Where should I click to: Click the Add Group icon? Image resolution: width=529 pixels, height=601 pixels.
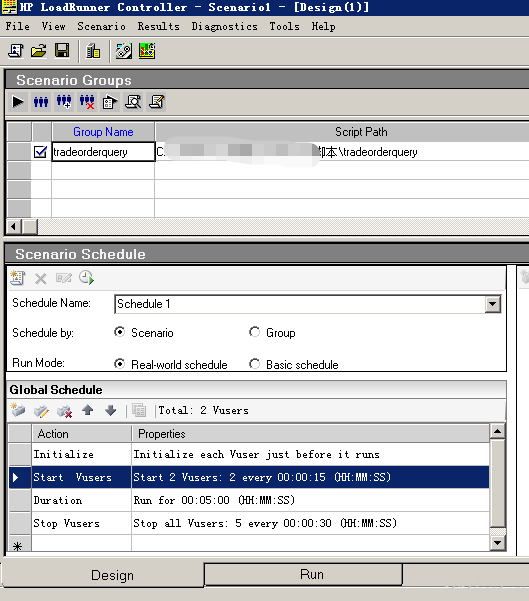[x=64, y=102]
